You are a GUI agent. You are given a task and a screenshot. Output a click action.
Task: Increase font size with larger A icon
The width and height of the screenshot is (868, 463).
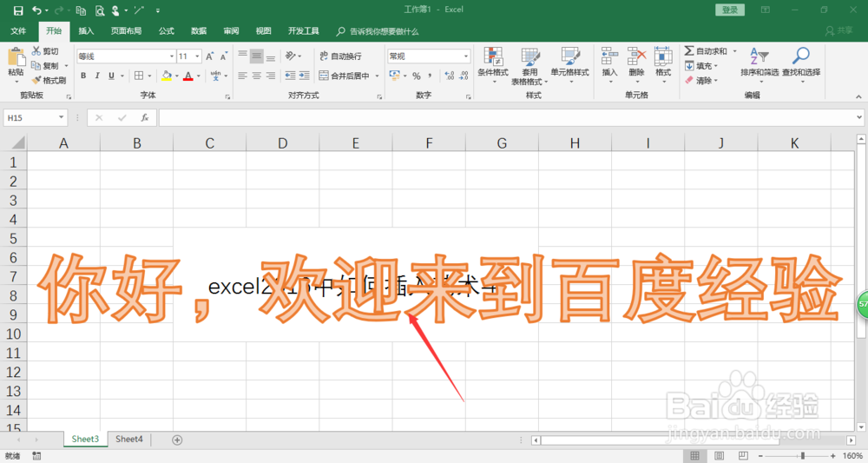210,56
